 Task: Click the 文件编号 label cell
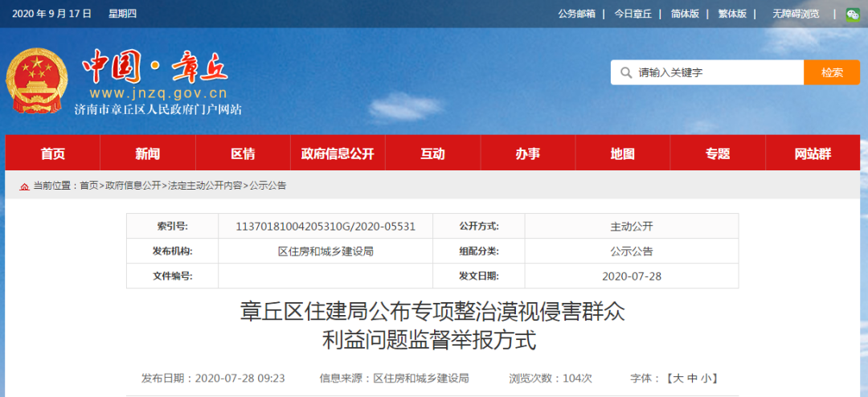173,276
